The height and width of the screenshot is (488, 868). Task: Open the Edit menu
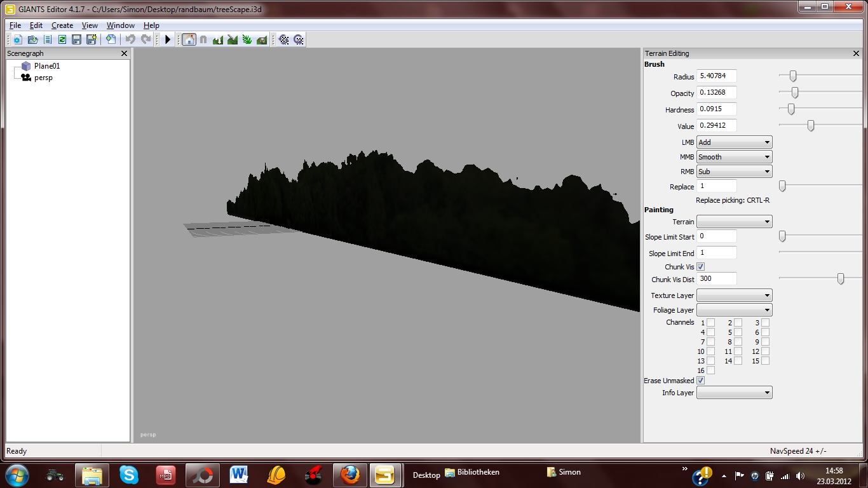pyautogui.click(x=36, y=25)
